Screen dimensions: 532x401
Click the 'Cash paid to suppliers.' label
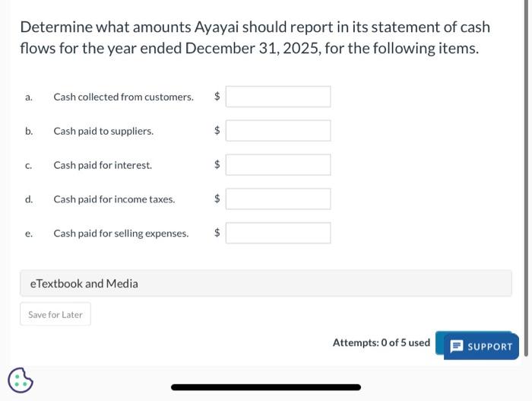pyautogui.click(x=103, y=131)
